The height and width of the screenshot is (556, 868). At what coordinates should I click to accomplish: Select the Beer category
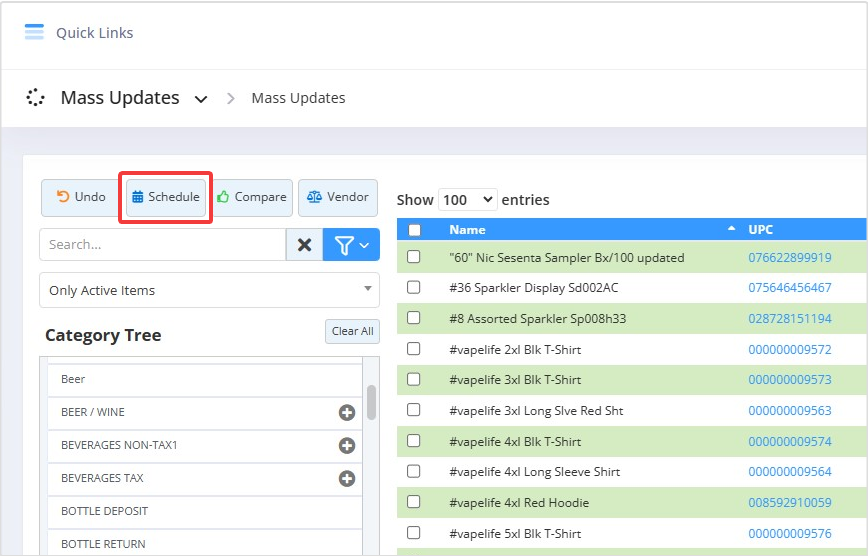[204, 380]
